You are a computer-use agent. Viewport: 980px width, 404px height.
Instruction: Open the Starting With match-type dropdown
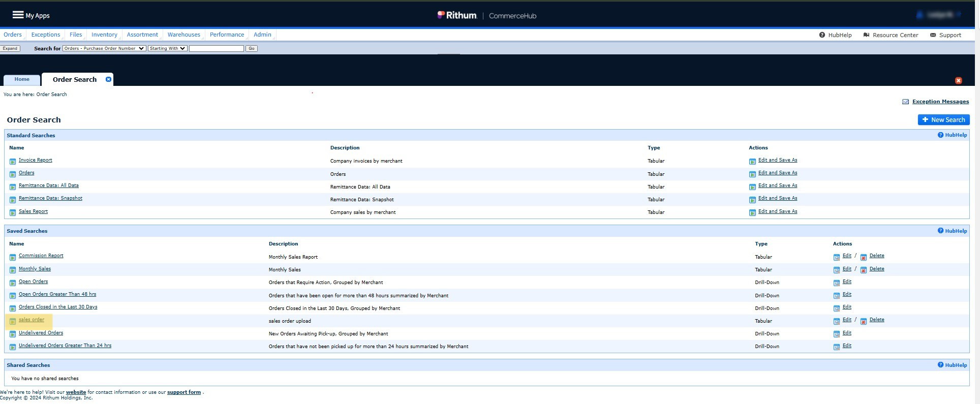pyautogui.click(x=168, y=48)
